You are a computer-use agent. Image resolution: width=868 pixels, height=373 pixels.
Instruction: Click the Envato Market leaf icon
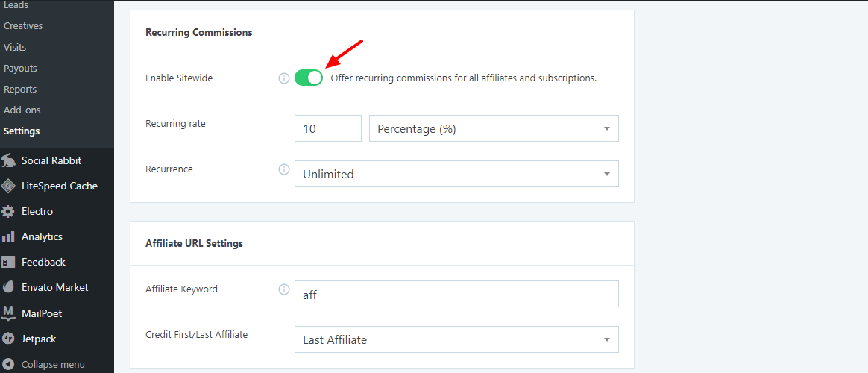pos(9,287)
